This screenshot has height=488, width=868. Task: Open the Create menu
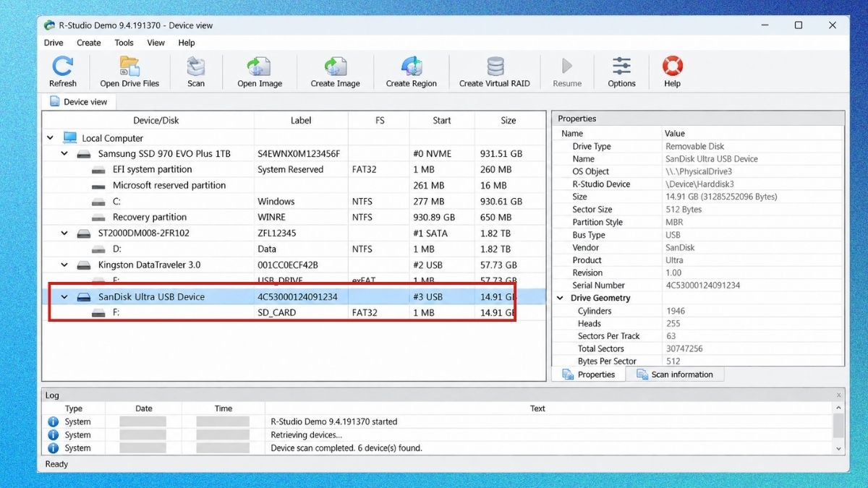[x=89, y=43]
